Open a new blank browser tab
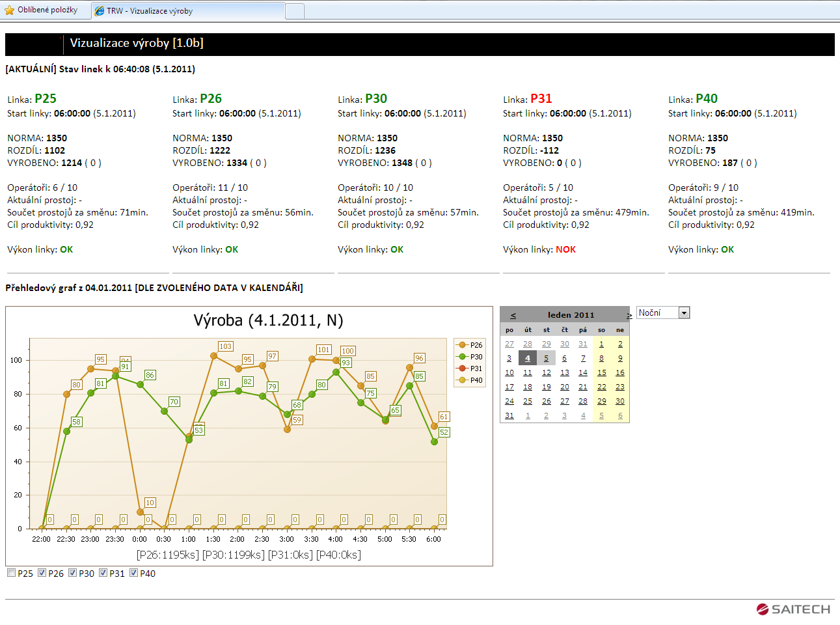Viewport: 840px width, 625px height. point(295,11)
